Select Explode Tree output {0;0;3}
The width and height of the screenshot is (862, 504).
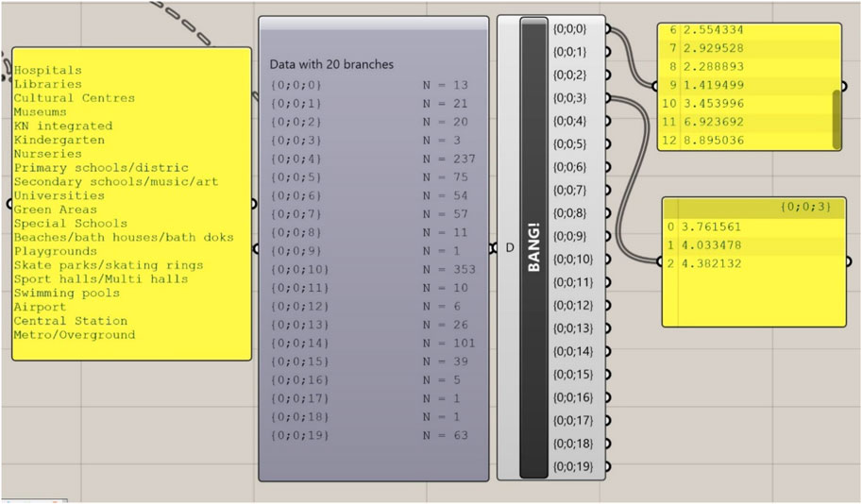click(570, 98)
